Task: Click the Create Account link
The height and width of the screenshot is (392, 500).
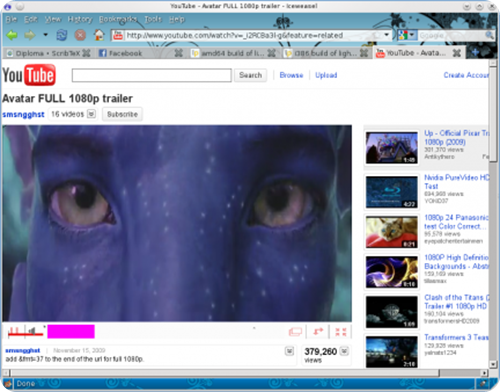Action: (x=466, y=75)
